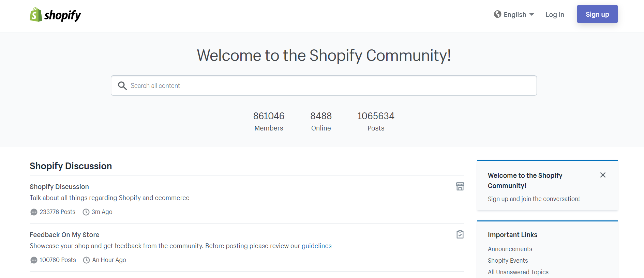Open the Shopify Discussion board link

click(59, 187)
